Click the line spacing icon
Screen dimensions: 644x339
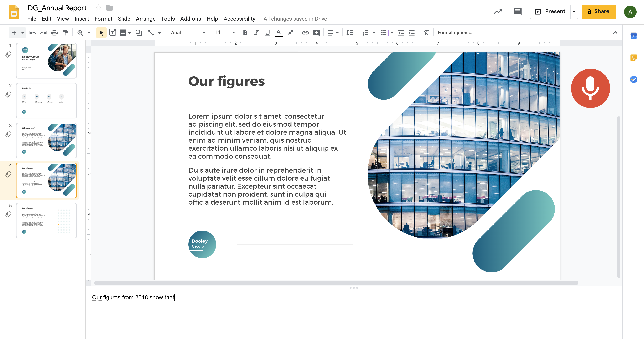point(350,33)
